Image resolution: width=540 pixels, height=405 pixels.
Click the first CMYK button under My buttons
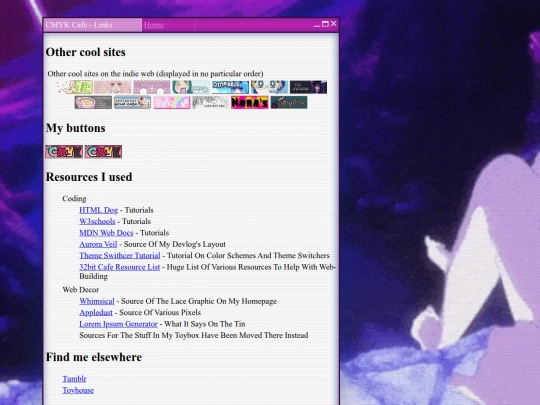point(64,152)
